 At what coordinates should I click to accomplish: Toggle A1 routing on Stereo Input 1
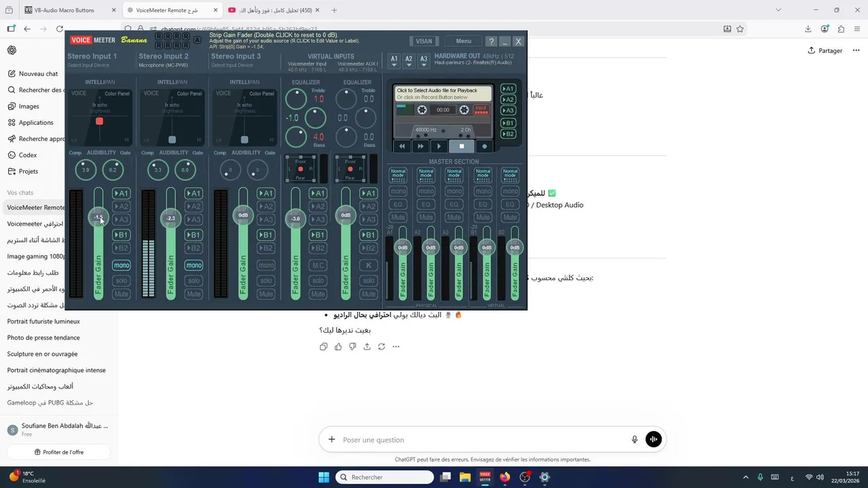point(121,193)
